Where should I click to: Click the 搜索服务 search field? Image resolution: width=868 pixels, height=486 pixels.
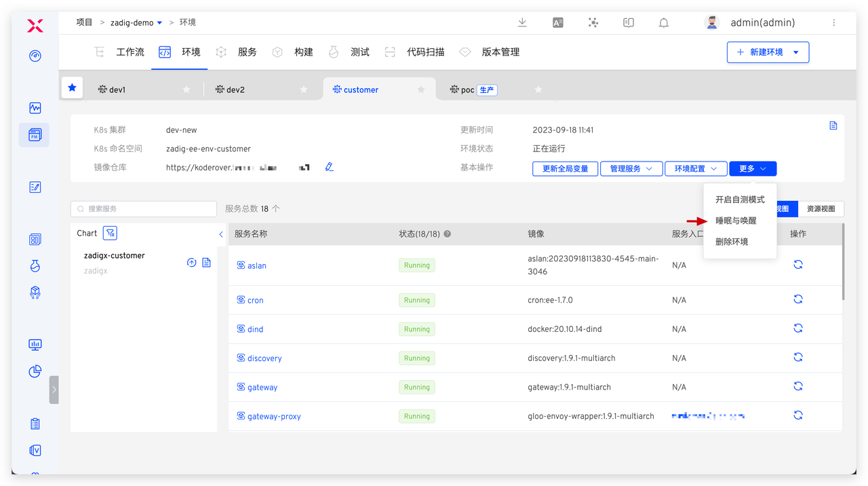(x=144, y=209)
